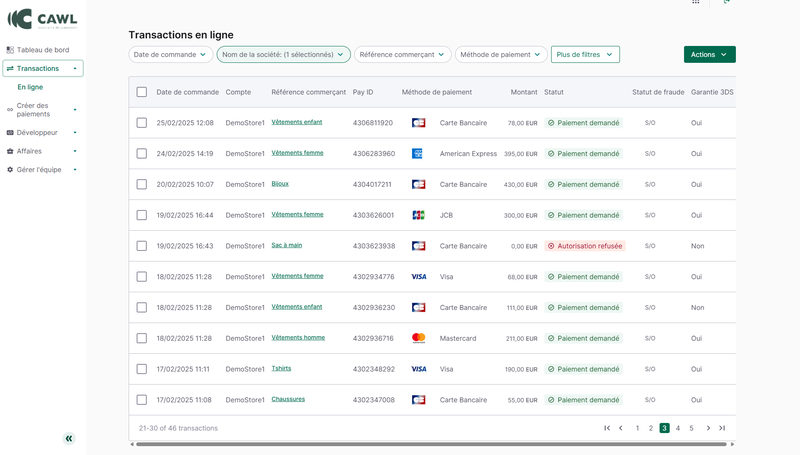Expand Créer des paiements menu
This screenshot has height=455, width=800.
click(75, 110)
